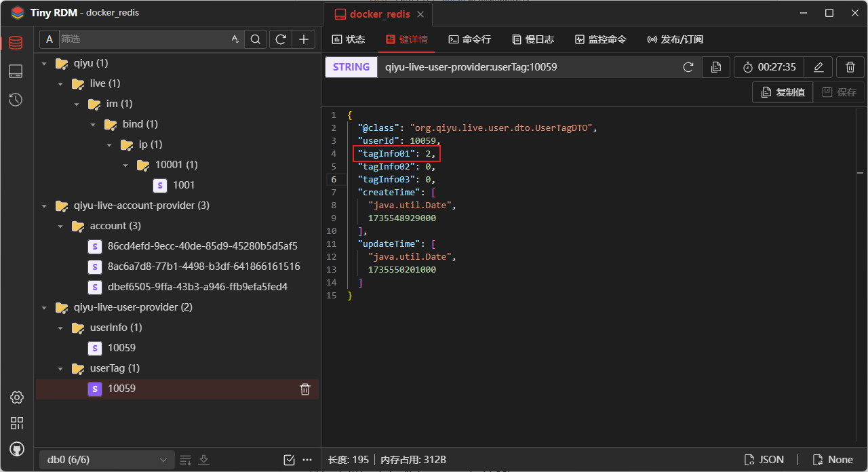Select key 8ac6a7d8-77b1-4498-b3df-641866161516
Image resolution: width=868 pixels, height=472 pixels.
pyautogui.click(x=204, y=267)
